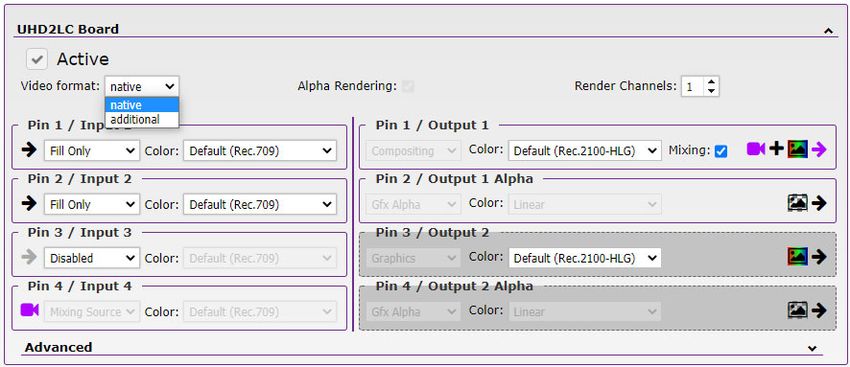Open Pin 3 Input mode dropdown showing Disabled
This screenshot has width=850, height=367.
point(92,258)
